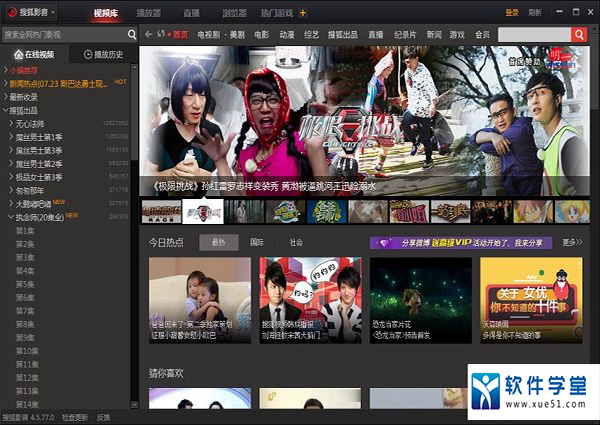Click the sidebar scrollbar down arrow
Image resolution: width=600 pixels, height=425 pixels.
click(134, 404)
